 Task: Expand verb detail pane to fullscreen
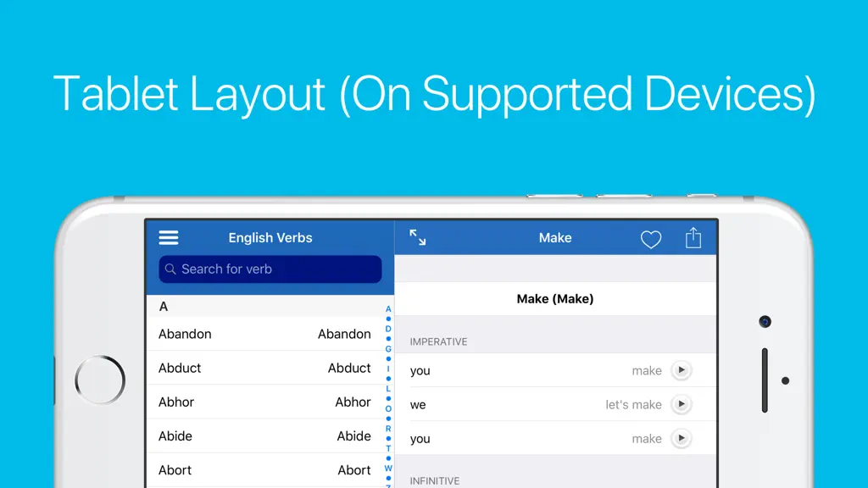tap(417, 238)
